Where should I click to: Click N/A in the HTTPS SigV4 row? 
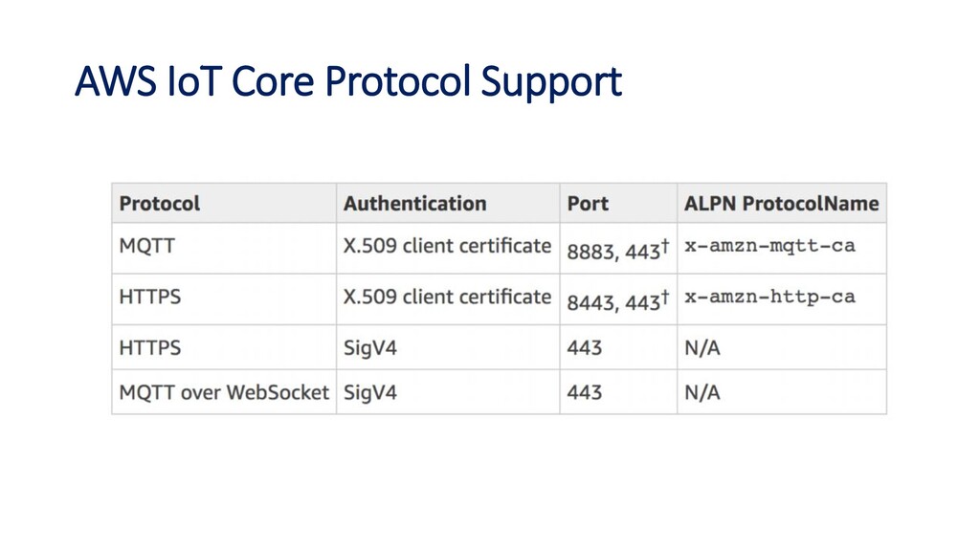click(702, 348)
